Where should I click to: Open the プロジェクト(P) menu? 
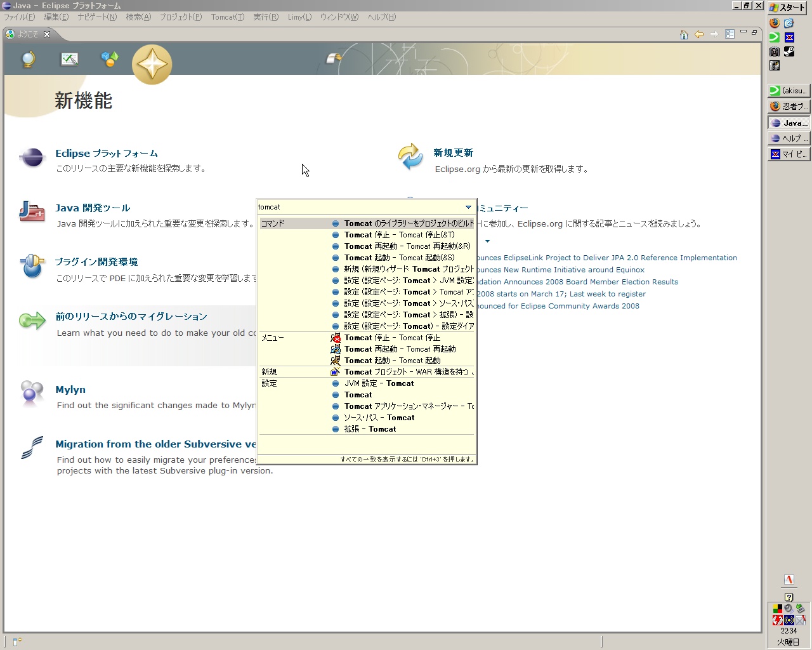pos(181,17)
